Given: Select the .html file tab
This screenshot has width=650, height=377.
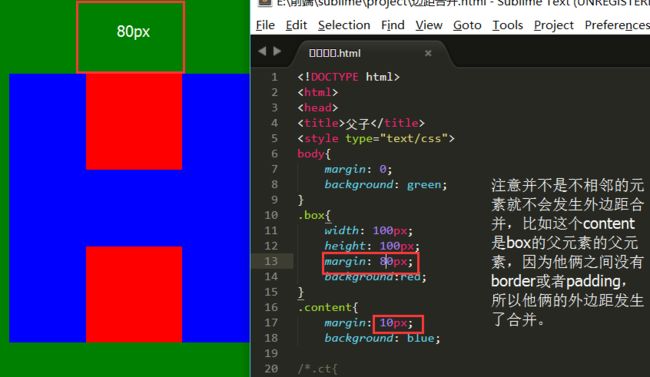Looking at the screenshot, I should pos(335,53).
